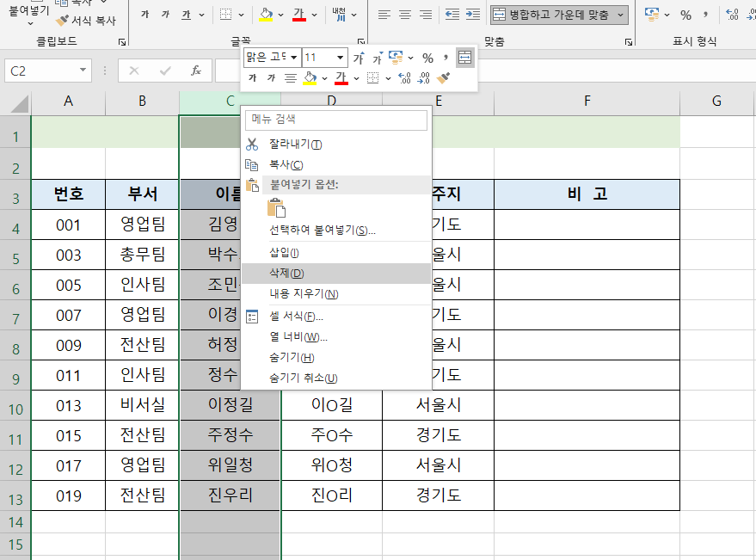Open the ribbon fill color dropdown arrow

[281, 15]
